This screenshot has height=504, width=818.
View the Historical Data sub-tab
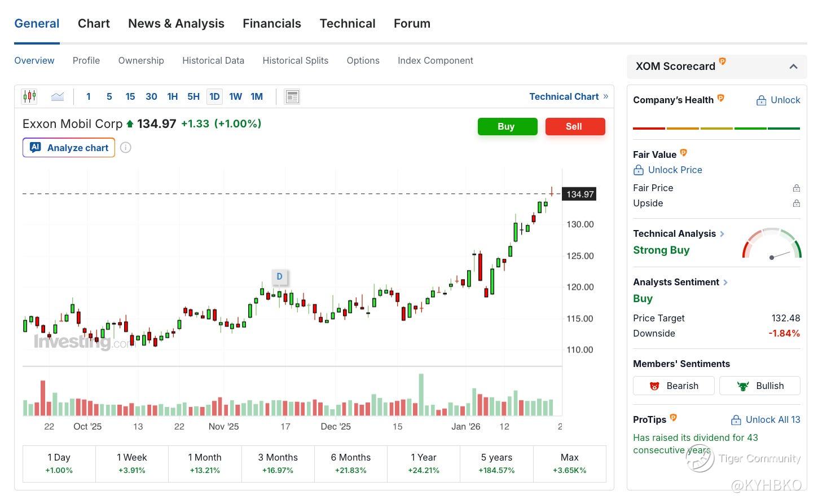click(x=213, y=60)
